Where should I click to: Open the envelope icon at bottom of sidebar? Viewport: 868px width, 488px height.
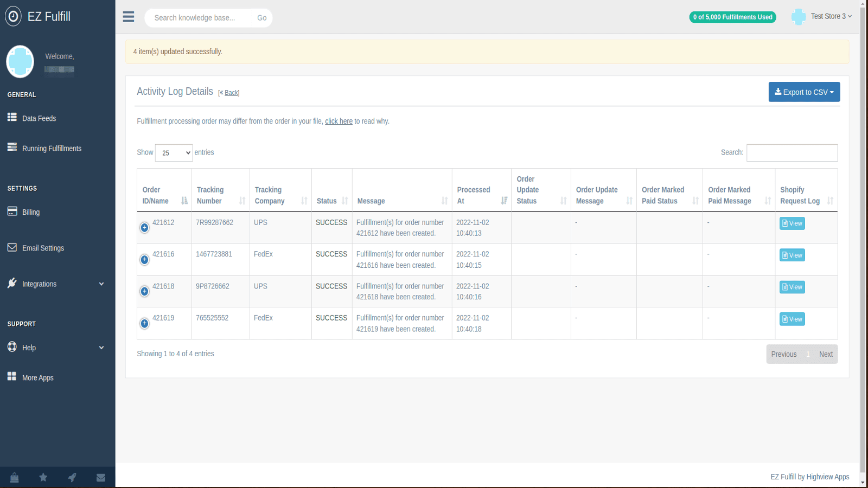(x=101, y=477)
